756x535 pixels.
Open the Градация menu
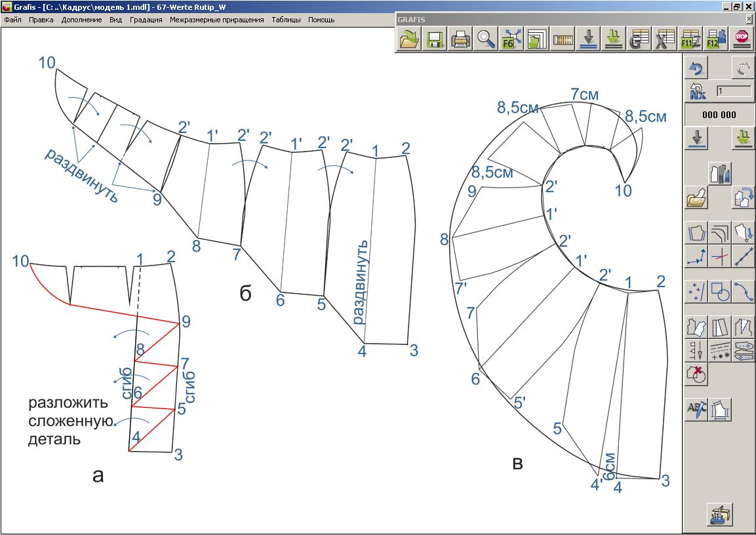(x=146, y=20)
